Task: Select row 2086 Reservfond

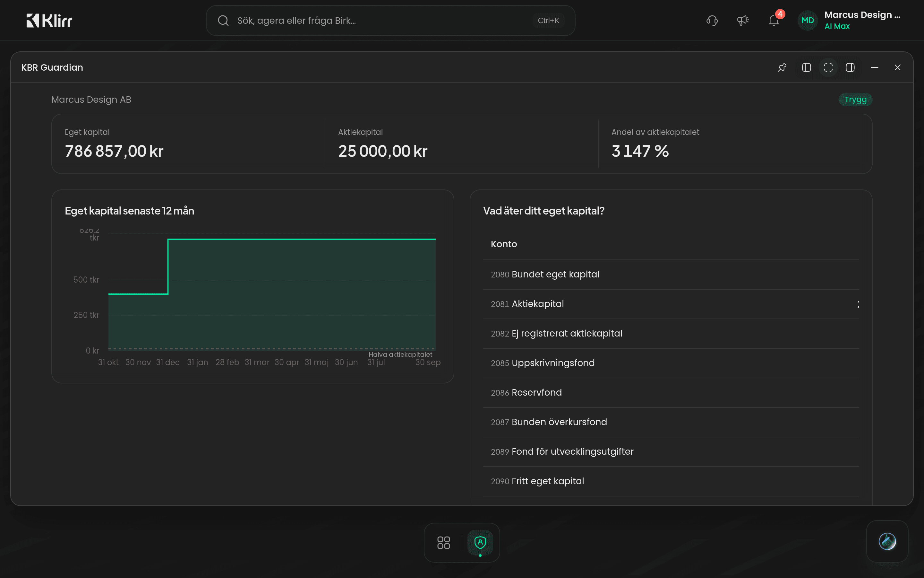Action: (x=671, y=393)
